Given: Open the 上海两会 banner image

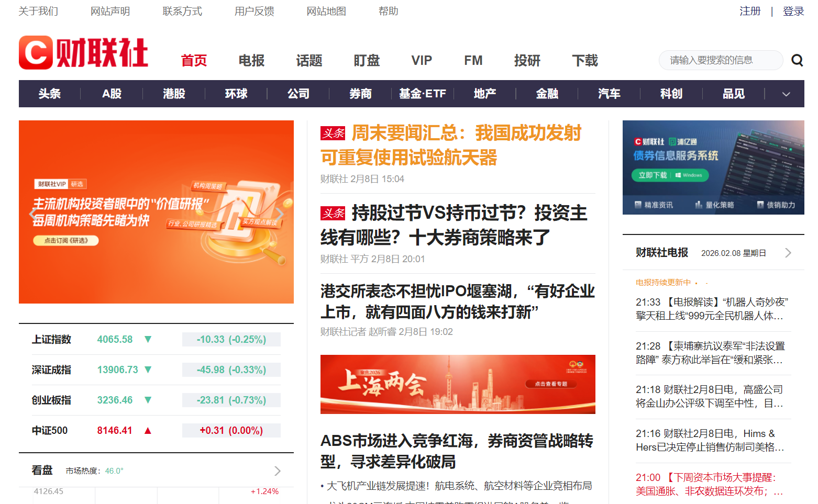Looking at the screenshot, I should click(x=458, y=384).
